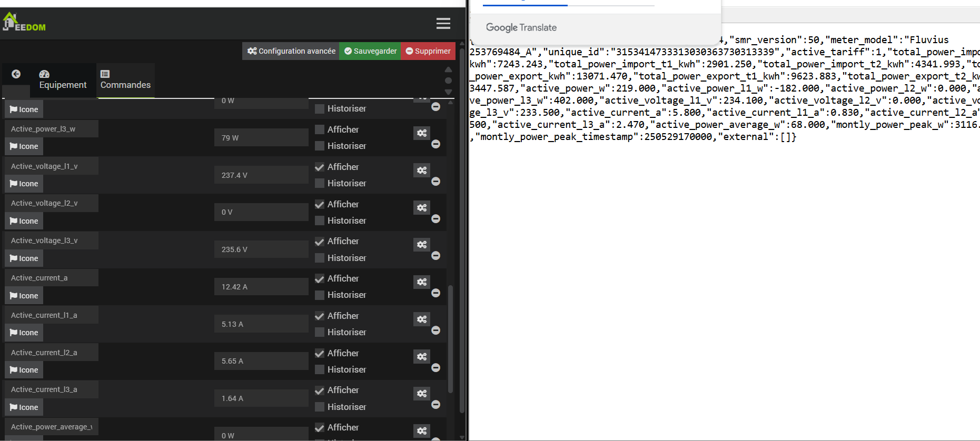Click the 237.4 V value field
980x441 pixels.
[x=261, y=175]
